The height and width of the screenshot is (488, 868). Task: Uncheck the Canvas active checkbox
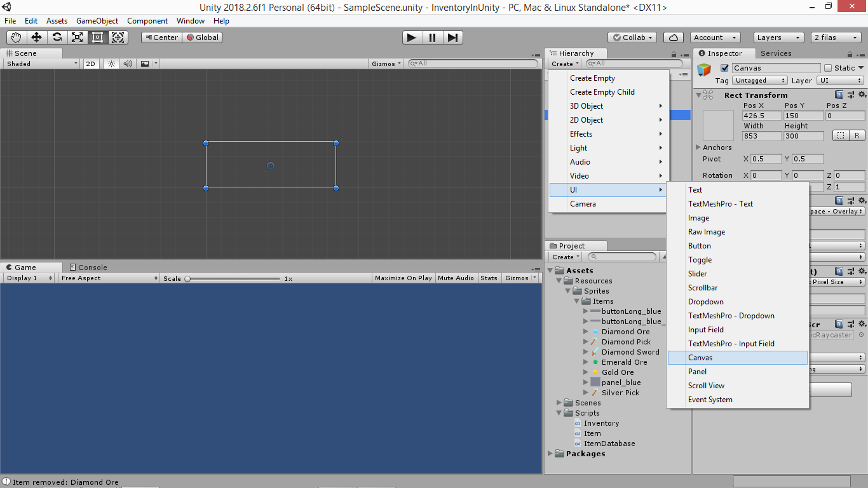(724, 68)
